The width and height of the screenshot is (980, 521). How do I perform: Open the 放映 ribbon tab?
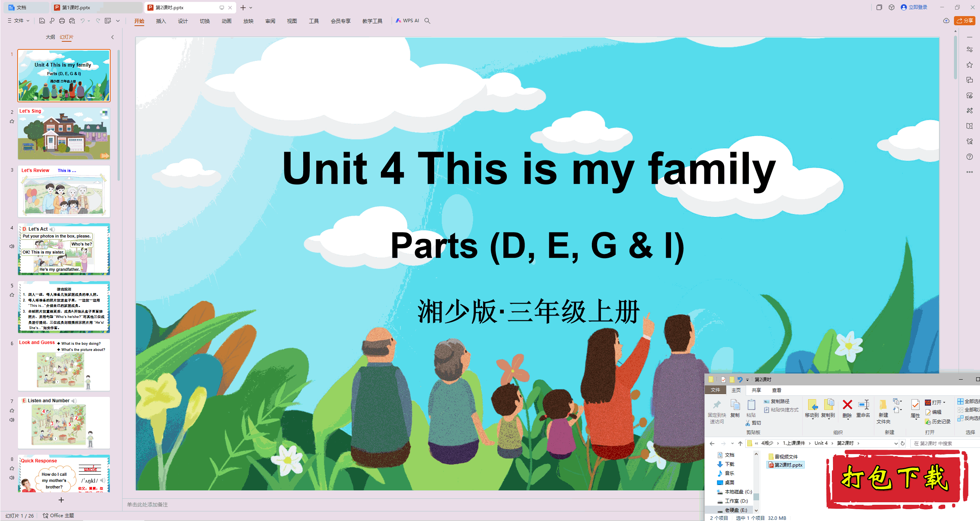point(248,21)
